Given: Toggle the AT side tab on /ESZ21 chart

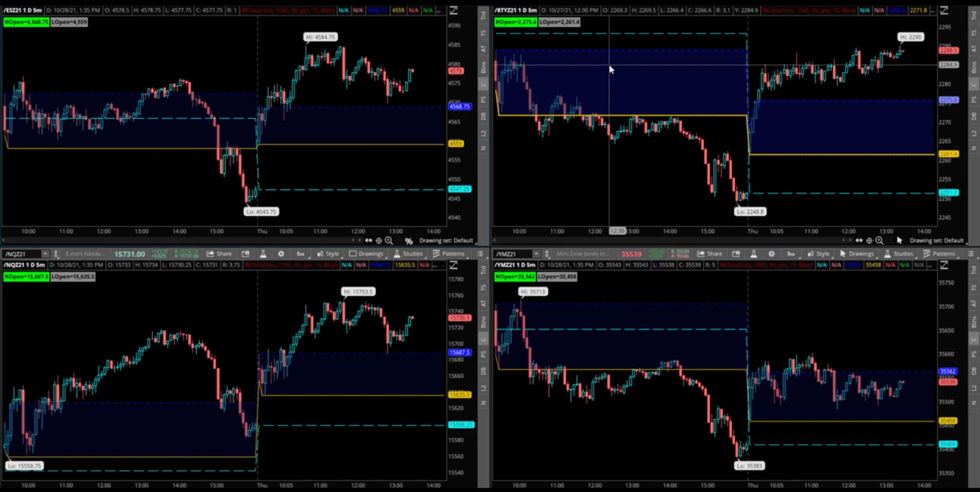Looking at the screenshot, I should click(483, 48).
